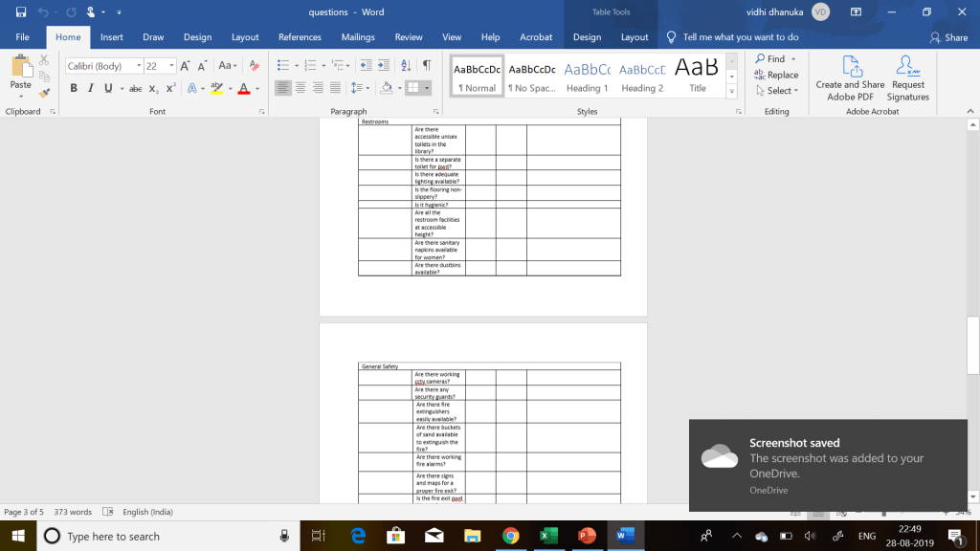
Task: Click the Format Painter brush icon
Action: click(44, 94)
